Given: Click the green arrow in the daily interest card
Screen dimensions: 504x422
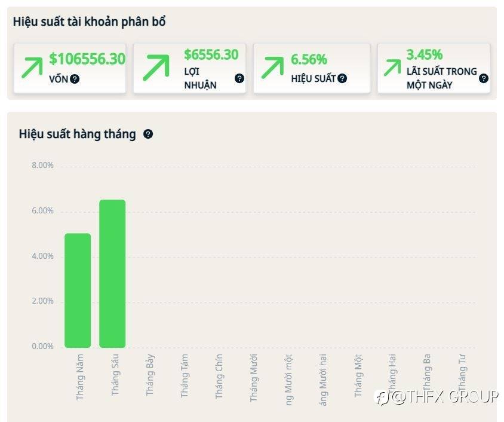Looking at the screenshot, I should tap(392, 67).
